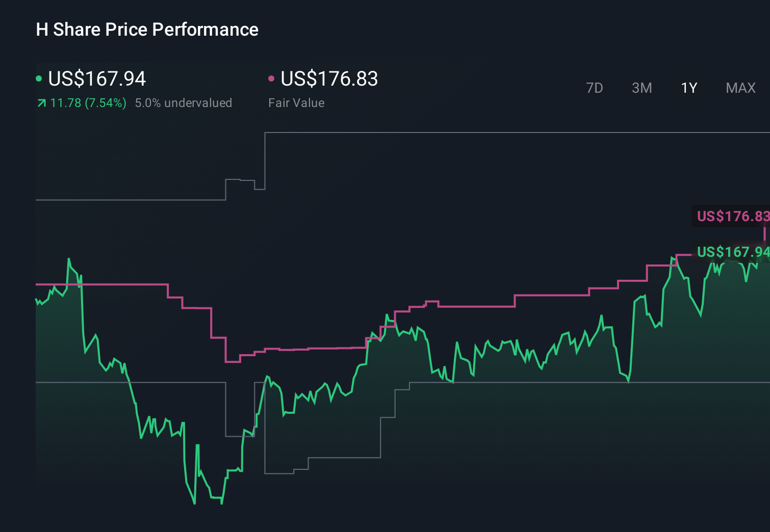Viewport: 770px width, 532px height.
Task: Switch to the 3M timeframe
Action: tap(641, 88)
